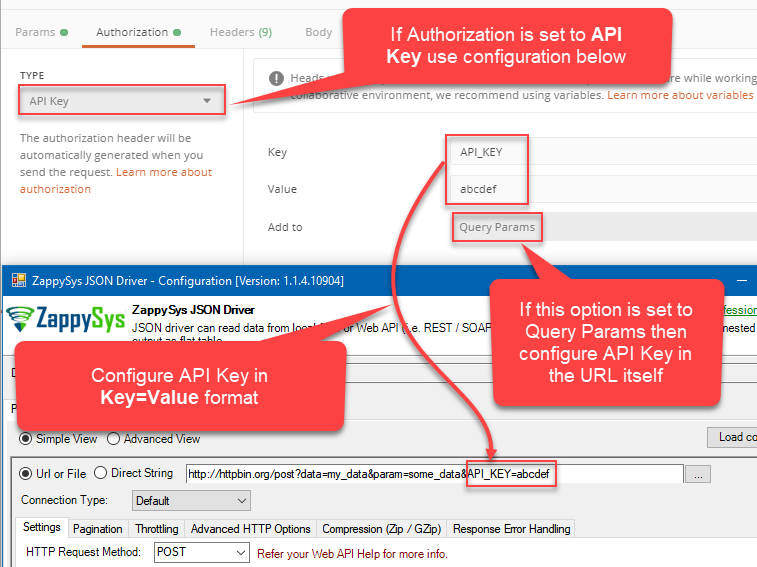
Task: Click the ZappySys window title bar icon
Action: (x=18, y=281)
